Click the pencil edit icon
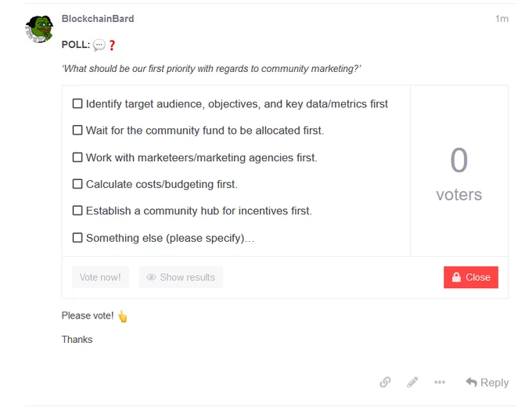 (412, 382)
